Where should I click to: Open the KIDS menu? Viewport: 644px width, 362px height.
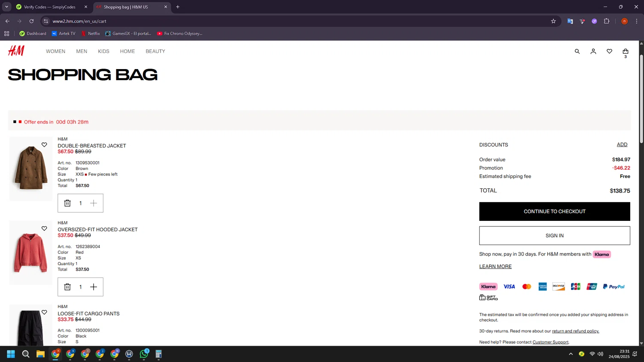[x=103, y=51]
